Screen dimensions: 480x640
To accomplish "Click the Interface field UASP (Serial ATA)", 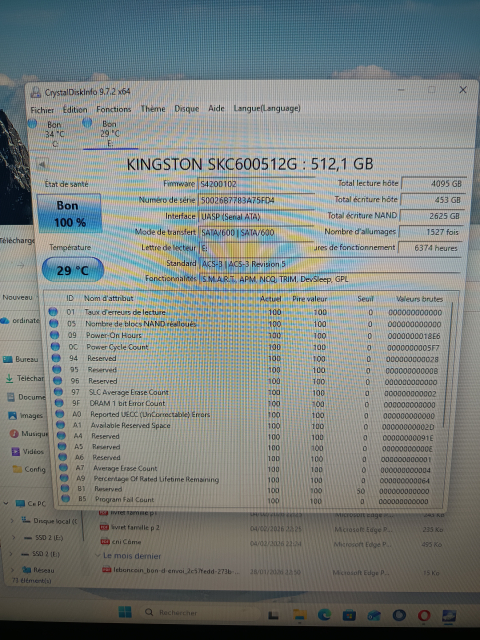I will coord(256,216).
